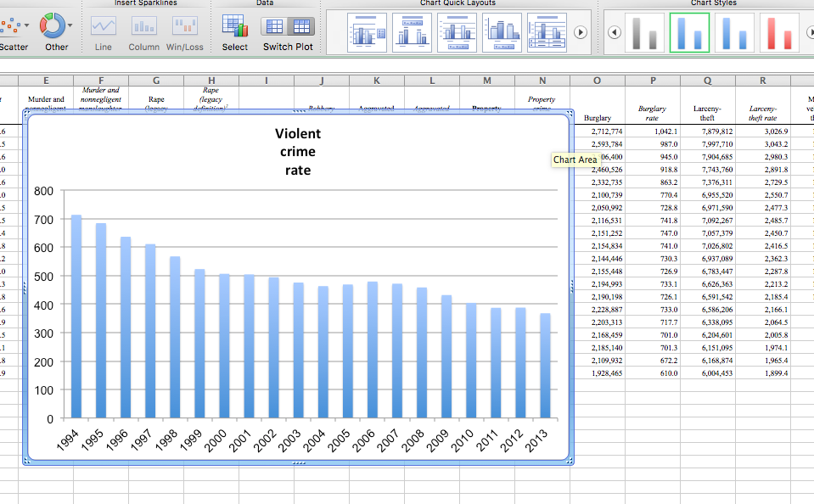This screenshot has height=504, width=814.
Task: Select column header P
Action: (x=653, y=81)
